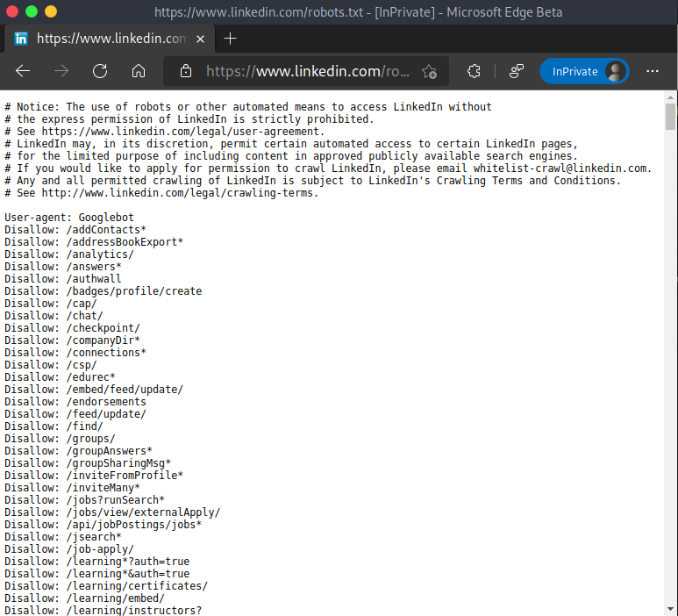Click 'Disallow: /job-apply/' line
The height and width of the screenshot is (616, 678).
pyautogui.click(x=69, y=549)
